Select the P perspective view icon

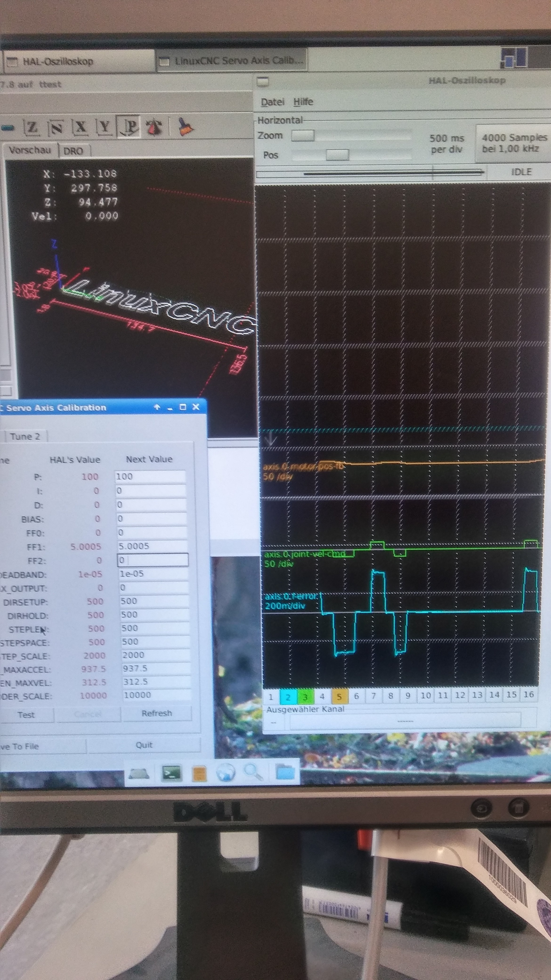point(129,127)
